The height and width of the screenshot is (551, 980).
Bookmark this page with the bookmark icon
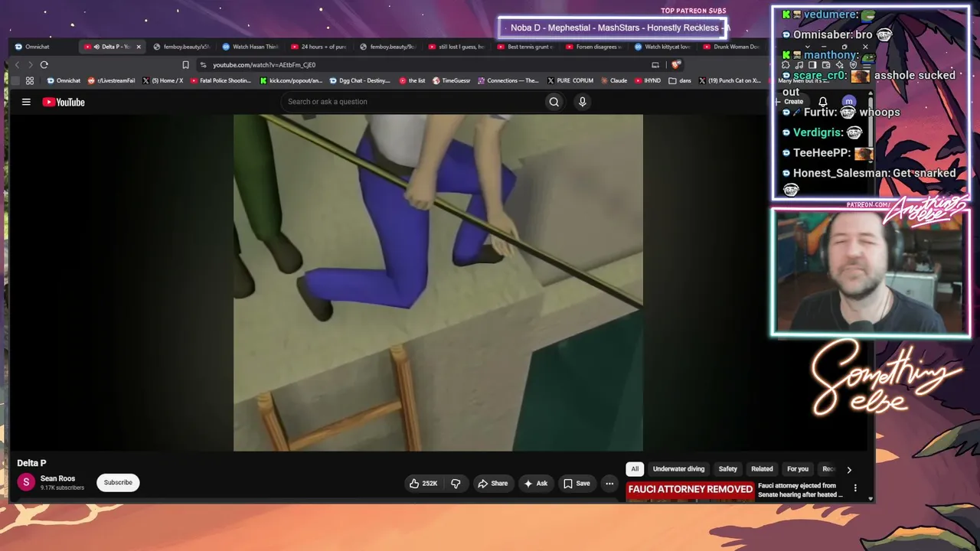185,65
